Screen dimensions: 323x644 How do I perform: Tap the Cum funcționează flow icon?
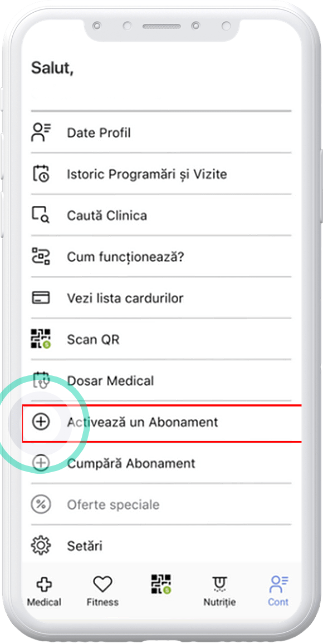click(x=41, y=257)
